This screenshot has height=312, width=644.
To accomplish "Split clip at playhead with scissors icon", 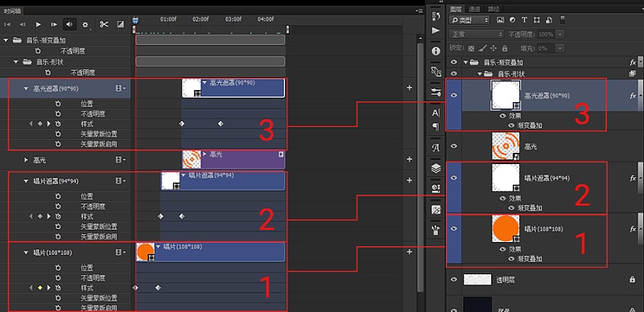I will tap(104, 25).
